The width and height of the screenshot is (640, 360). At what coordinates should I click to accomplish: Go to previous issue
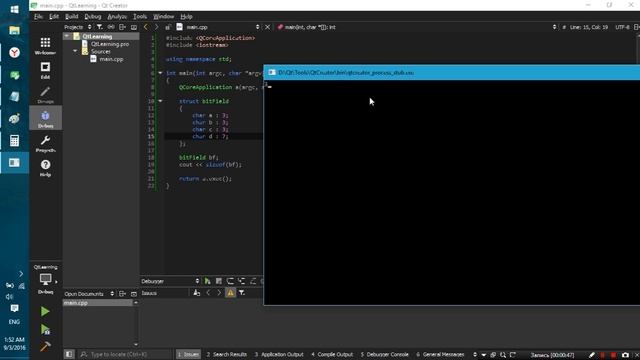coord(208,293)
